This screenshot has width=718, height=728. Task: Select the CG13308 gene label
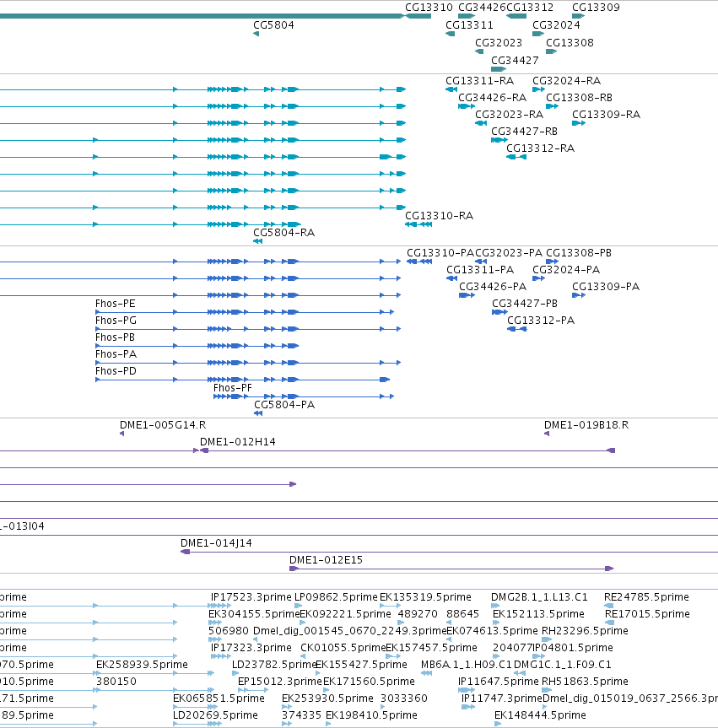point(570,43)
